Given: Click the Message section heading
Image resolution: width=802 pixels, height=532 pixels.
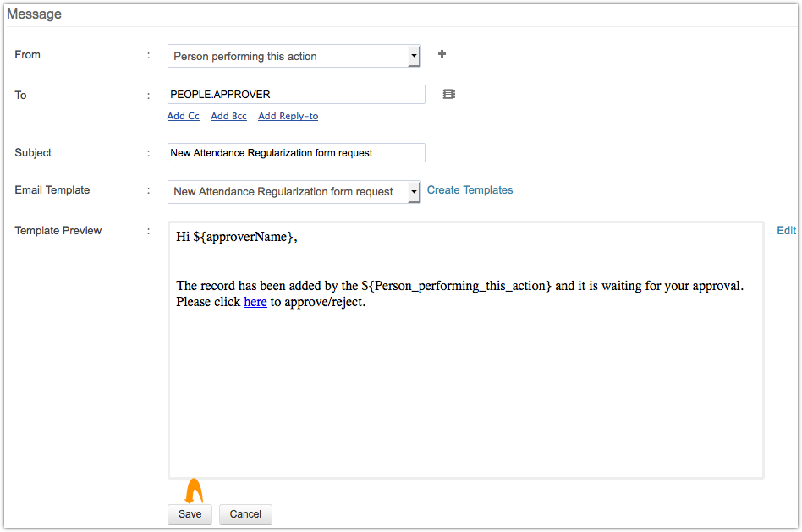Looking at the screenshot, I should coord(34,14).
